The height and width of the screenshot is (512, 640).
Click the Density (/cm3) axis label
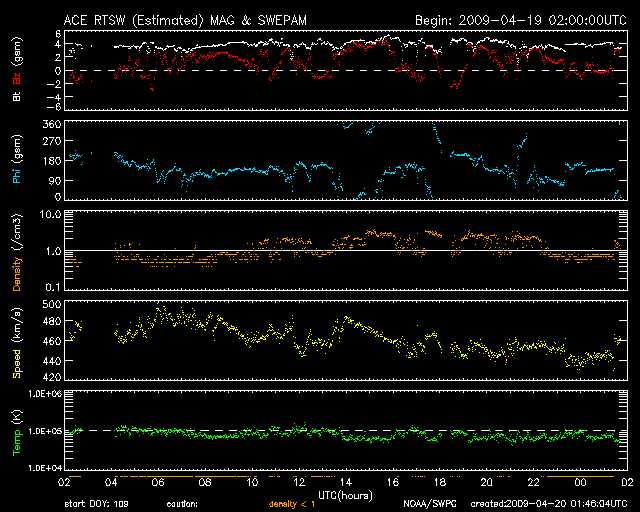coord(18,251)
